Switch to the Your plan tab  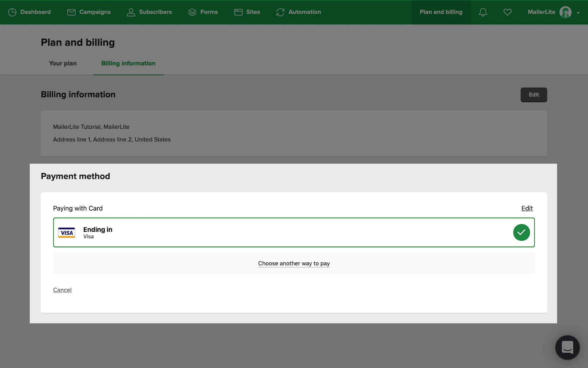(63, 63)
